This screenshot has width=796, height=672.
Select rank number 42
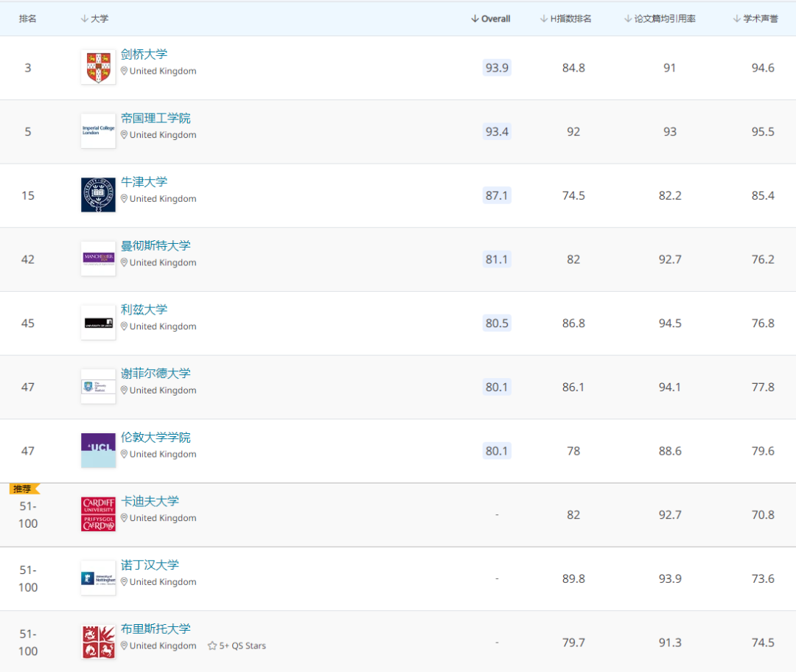(x=28, y=259)
